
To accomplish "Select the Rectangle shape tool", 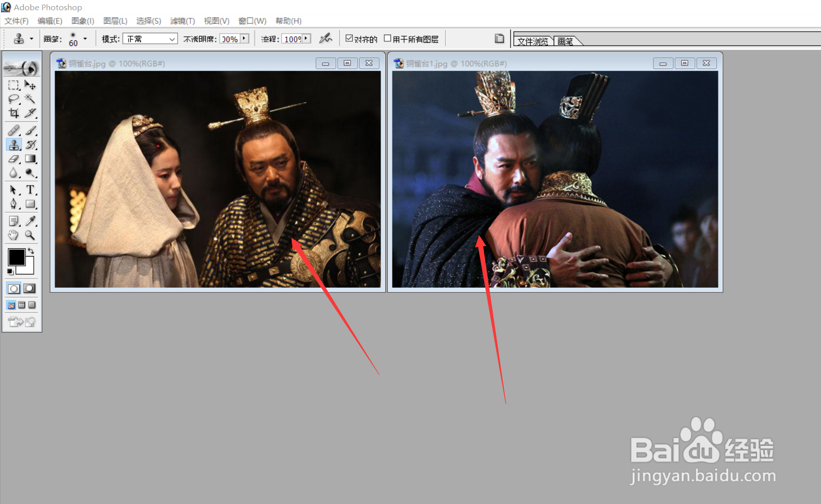I will pyautogui.click(x=30, y=204).
